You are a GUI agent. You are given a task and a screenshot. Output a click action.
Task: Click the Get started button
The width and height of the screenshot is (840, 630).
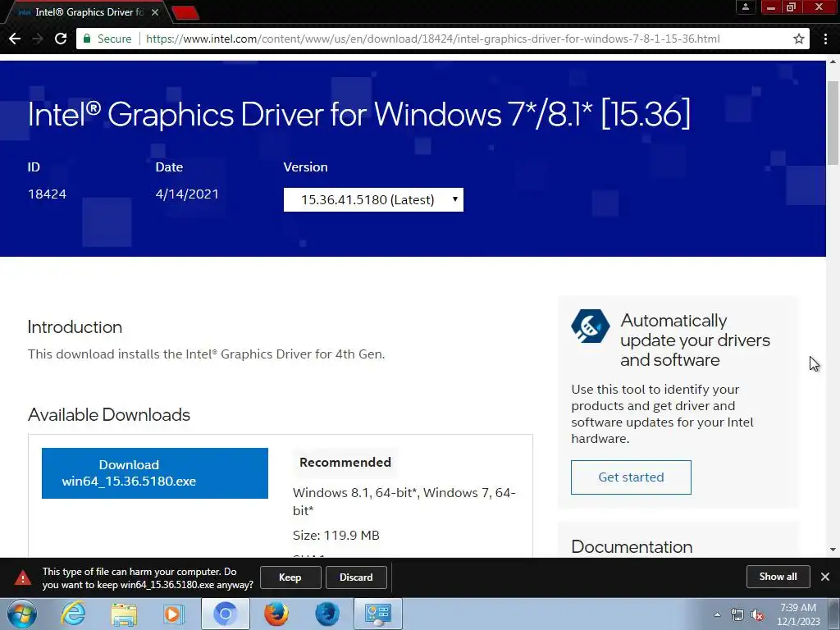pyautogui.click(x=631, y=477)
